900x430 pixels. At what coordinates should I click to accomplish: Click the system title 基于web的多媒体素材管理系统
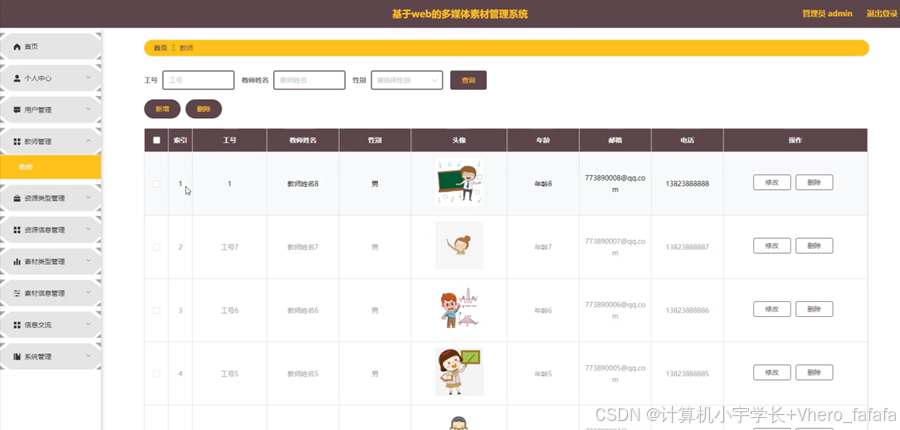click(460, 14)
